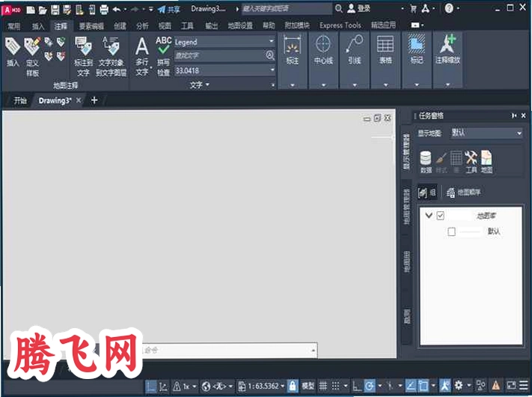This screenshot has width=532, height=397.
Task: Switch to the Express Tools ribbon tab
Action: (x=340, y=25)
